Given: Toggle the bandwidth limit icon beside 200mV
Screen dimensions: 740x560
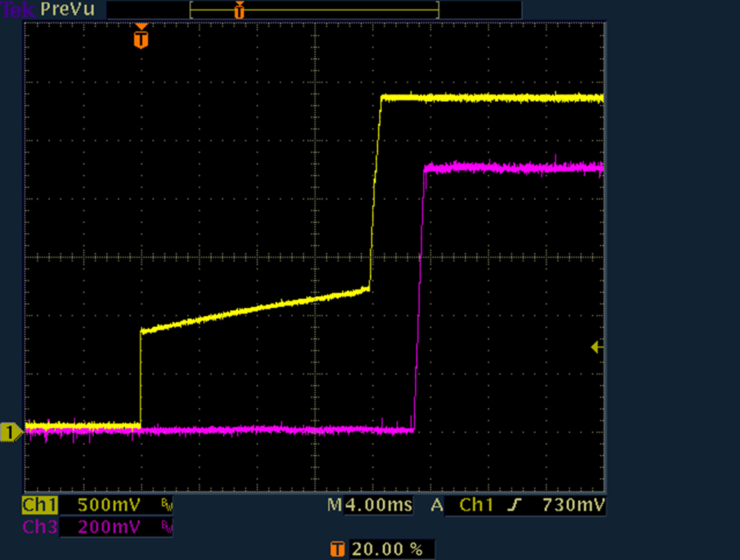Looking at the screenshot, I should (x=166, y=527).
